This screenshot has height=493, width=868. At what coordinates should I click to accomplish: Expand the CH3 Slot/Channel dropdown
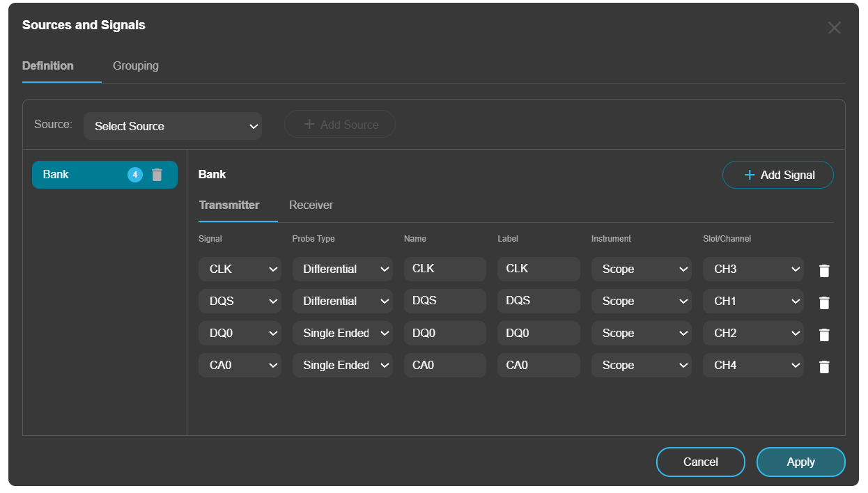click(753, 269)
